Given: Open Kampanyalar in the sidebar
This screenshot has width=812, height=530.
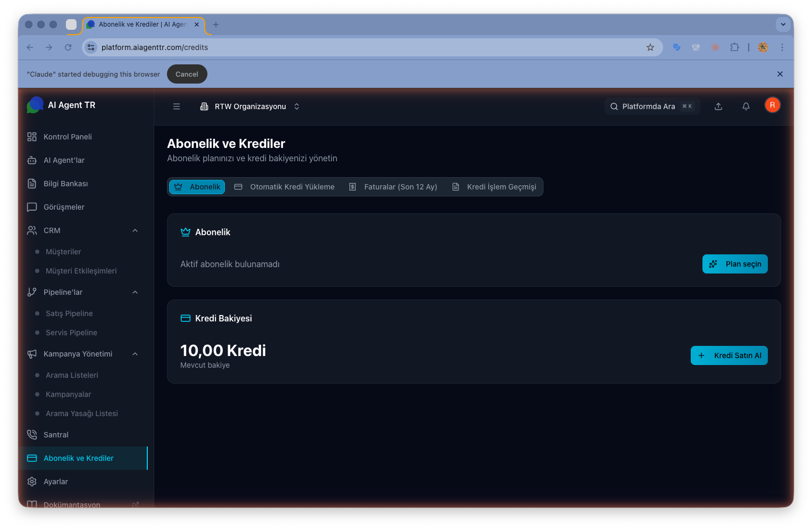Looking at the screenshot, I should tap(68, 394).
